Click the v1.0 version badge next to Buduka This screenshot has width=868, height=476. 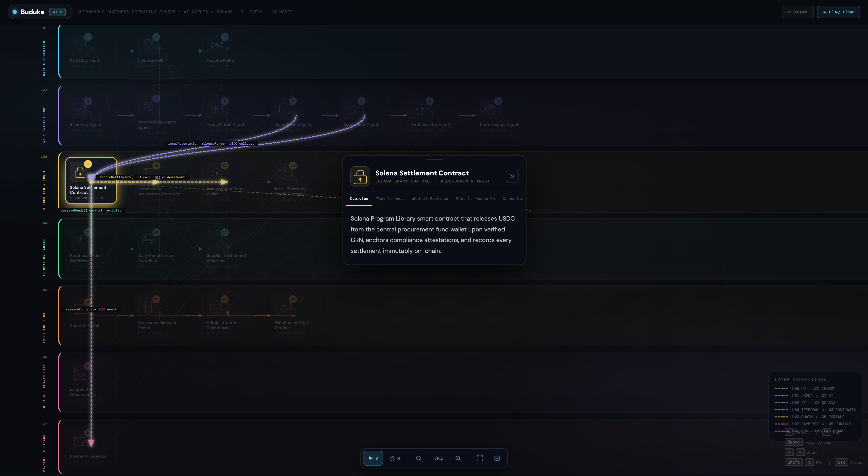tap(57, 12)
